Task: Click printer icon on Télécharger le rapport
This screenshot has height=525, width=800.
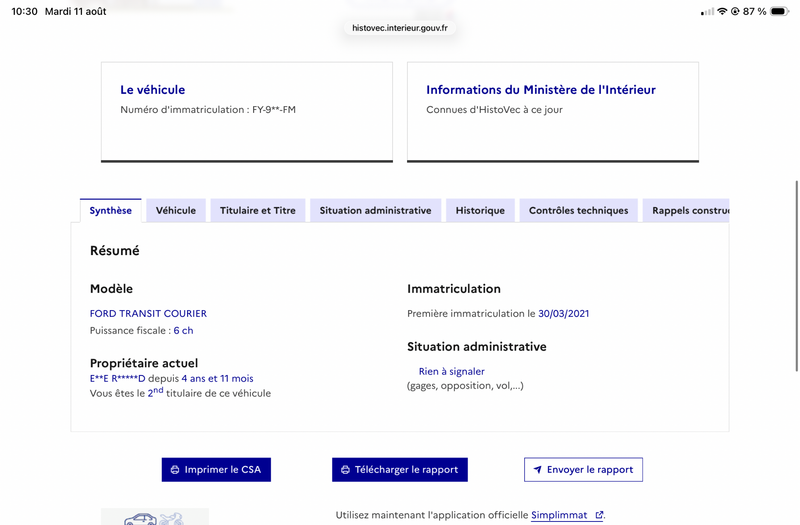Action: click(345, 470)
